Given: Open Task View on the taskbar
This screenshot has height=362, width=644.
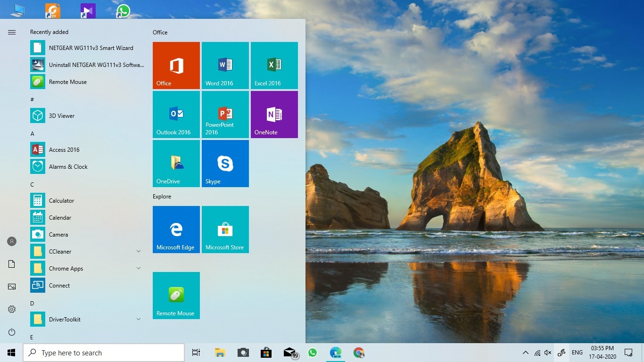Looking at the screenshot, I should [196, 353].
